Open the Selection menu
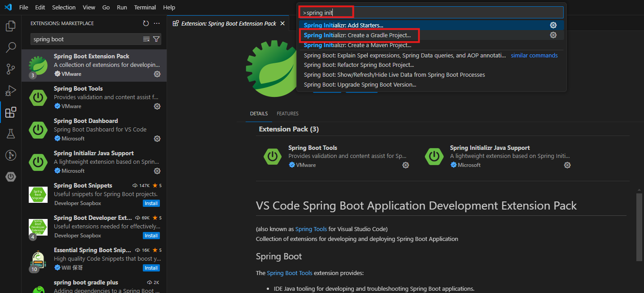This screenshot has height=293, width=644. [64, 7]
